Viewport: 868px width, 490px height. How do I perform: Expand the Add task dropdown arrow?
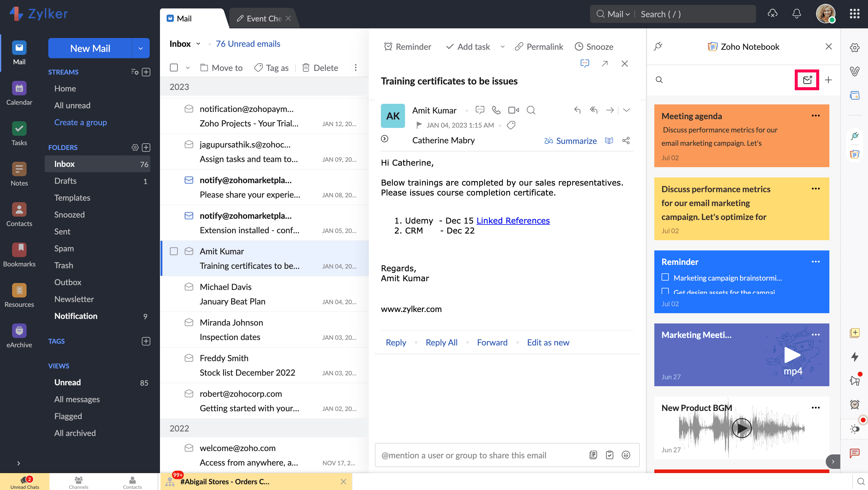[503, 46]
